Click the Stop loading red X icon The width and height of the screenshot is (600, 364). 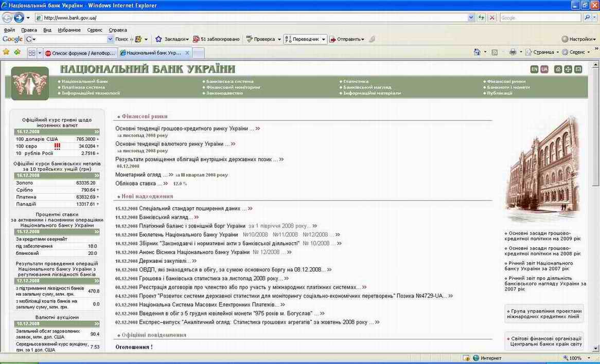click(x=492, y=17)
